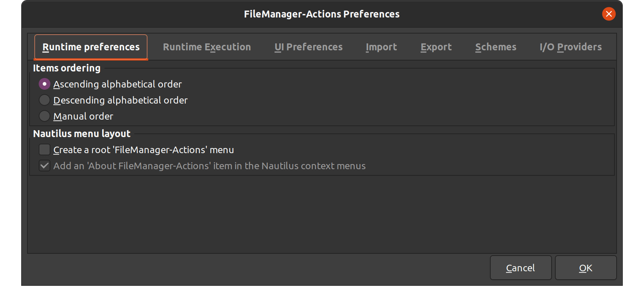Click the Items ordering section header

[x=67, y=68]
